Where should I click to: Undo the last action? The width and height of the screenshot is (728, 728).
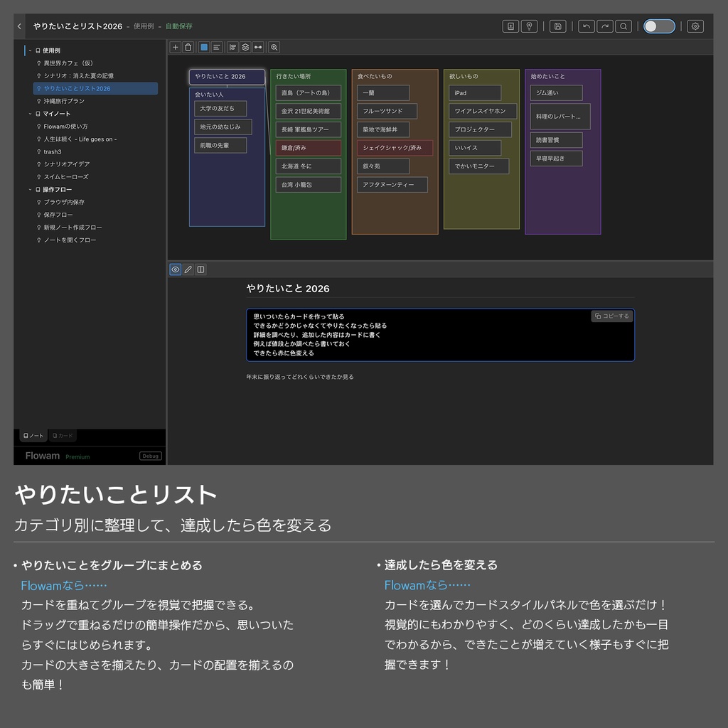587,26
